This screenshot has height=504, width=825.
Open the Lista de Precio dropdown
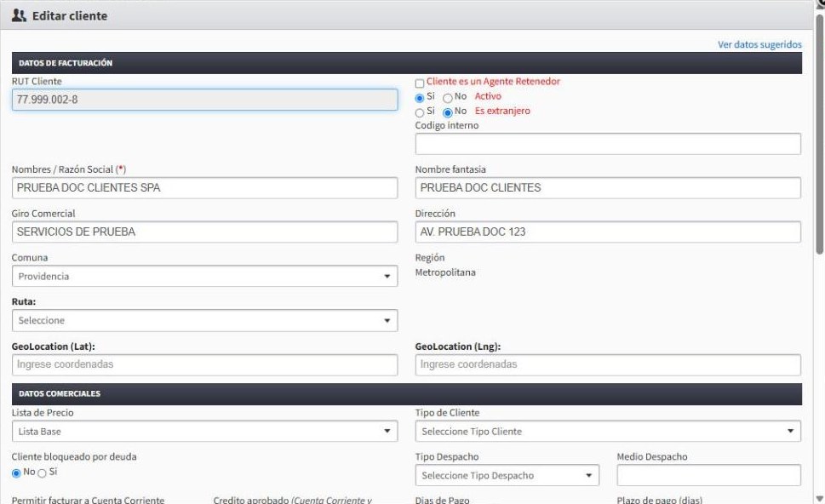pos(204,432)
